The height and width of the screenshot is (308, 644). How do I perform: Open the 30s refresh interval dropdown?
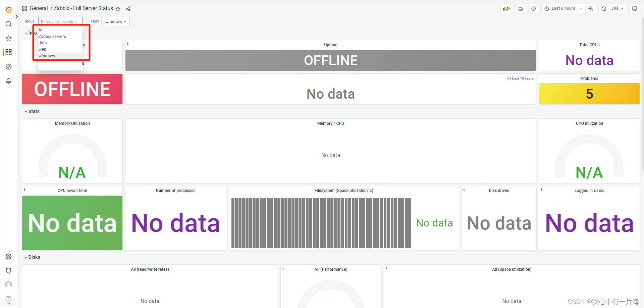coord(617,9)
